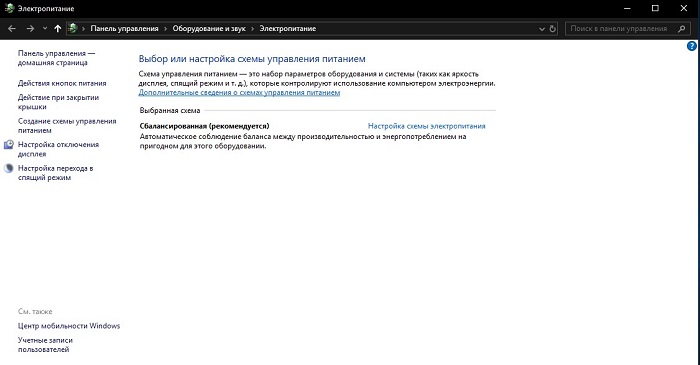Open address bar history dropdown
Screen dimensions: 700x365
(x=542, y=29)
